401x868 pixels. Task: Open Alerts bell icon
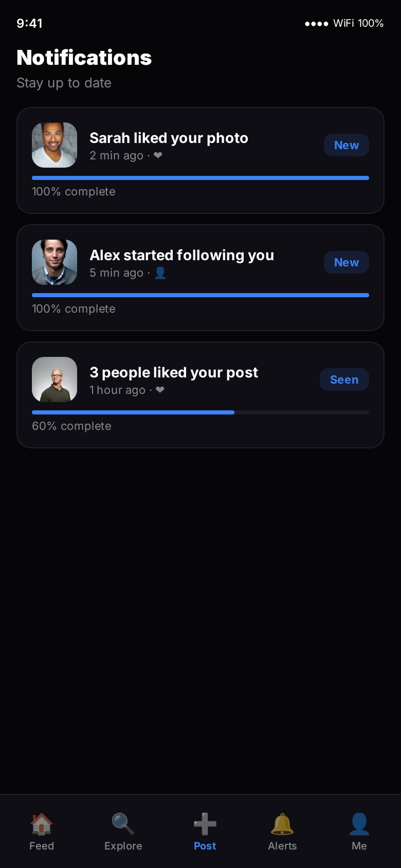pos(282,824)
